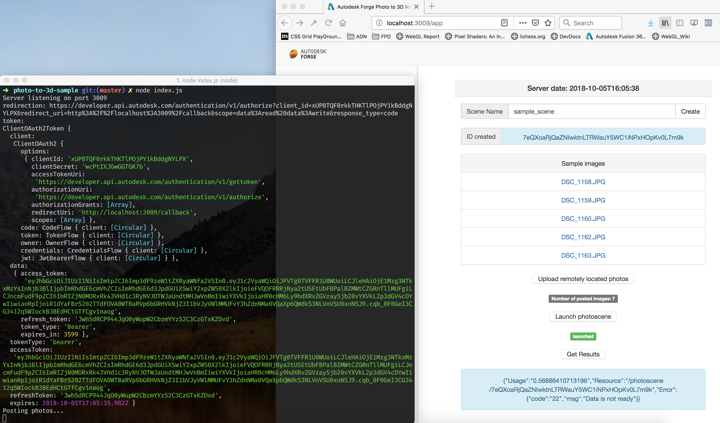Click the Launch photoscene button
Viewport: 720px width, 423px height.
pos(583,316)
